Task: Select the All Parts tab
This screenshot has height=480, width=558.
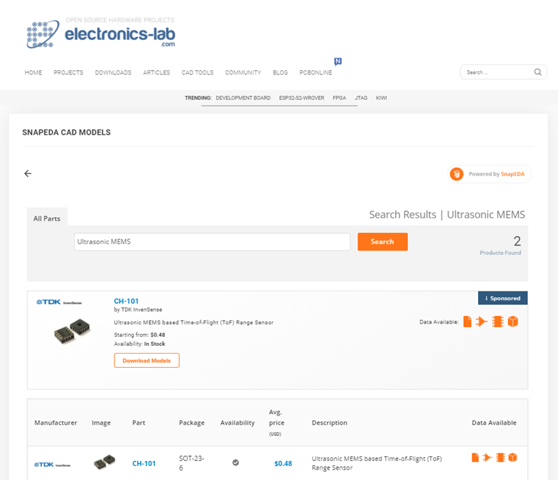Action: pyautogui.click(x=47, y=218)
